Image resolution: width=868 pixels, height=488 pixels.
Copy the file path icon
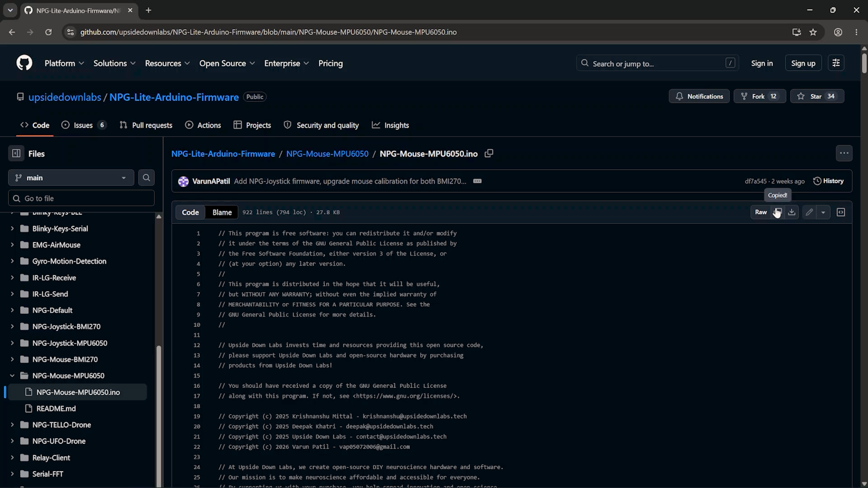coord(489,153)
